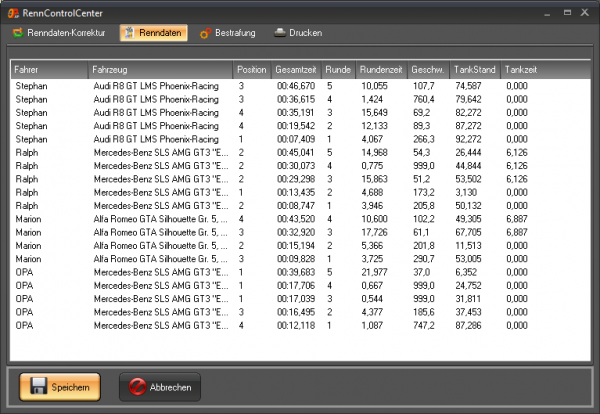Click Audi R8 GT LMS in row 00:07,409

[156, 139]
